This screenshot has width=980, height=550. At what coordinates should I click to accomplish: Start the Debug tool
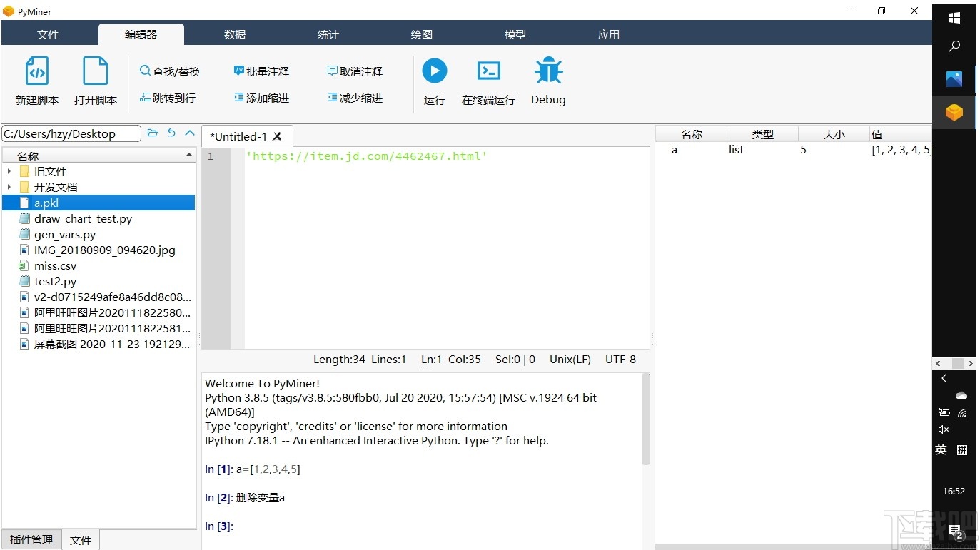(547, 81)
